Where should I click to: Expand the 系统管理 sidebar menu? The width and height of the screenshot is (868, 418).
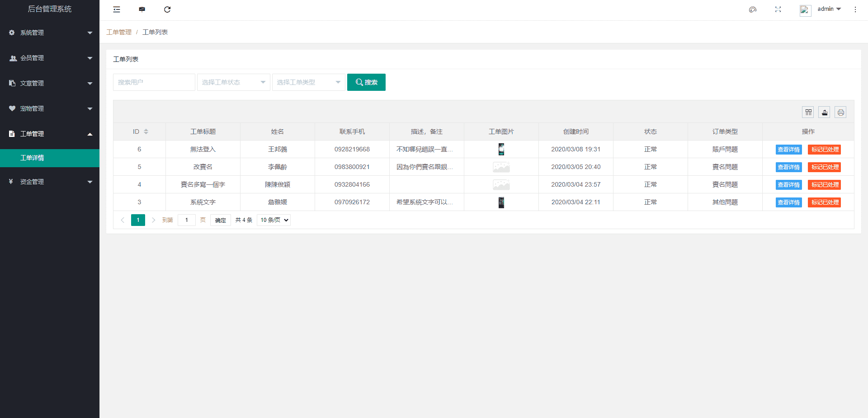tap(50, 33)
